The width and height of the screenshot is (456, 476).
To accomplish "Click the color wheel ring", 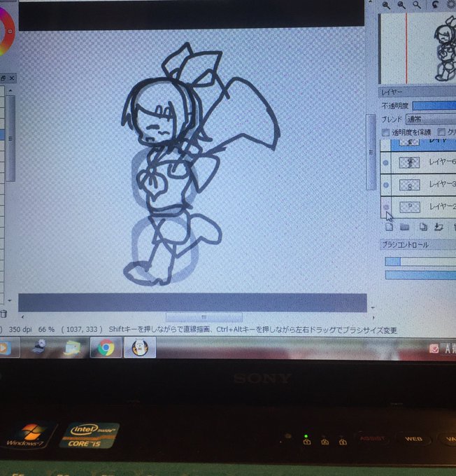I will pos(10,41).
